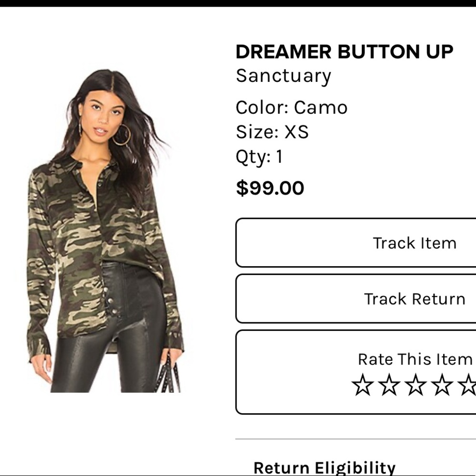Choose the fourth rating star
The width and height of the screenshot is (476, 476).
(442, 385)
